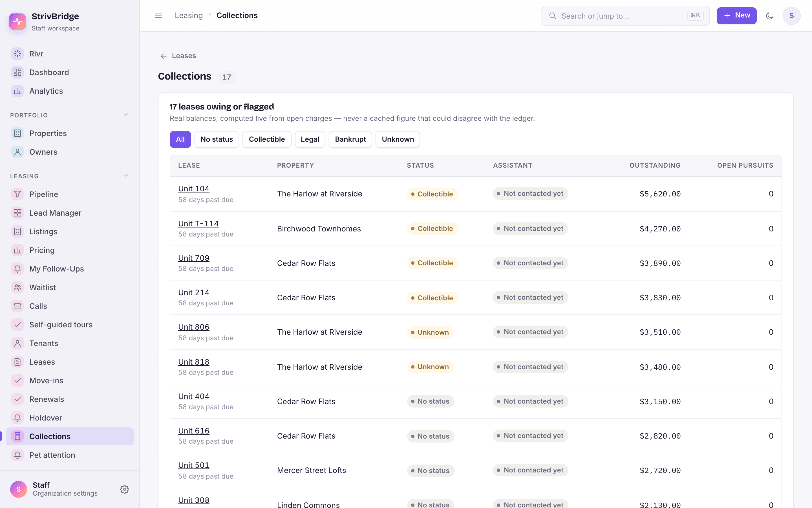Open Renewals in the sidebar

click(x=70, y=399)
